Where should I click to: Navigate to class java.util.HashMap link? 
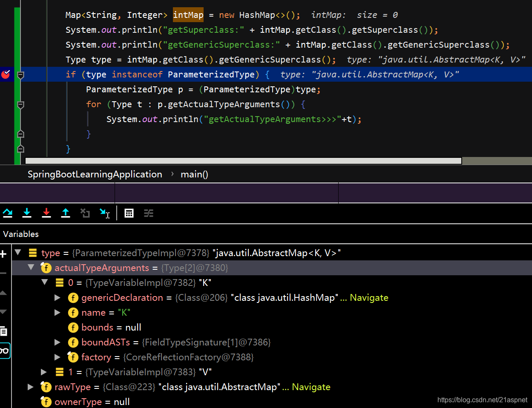369,297
